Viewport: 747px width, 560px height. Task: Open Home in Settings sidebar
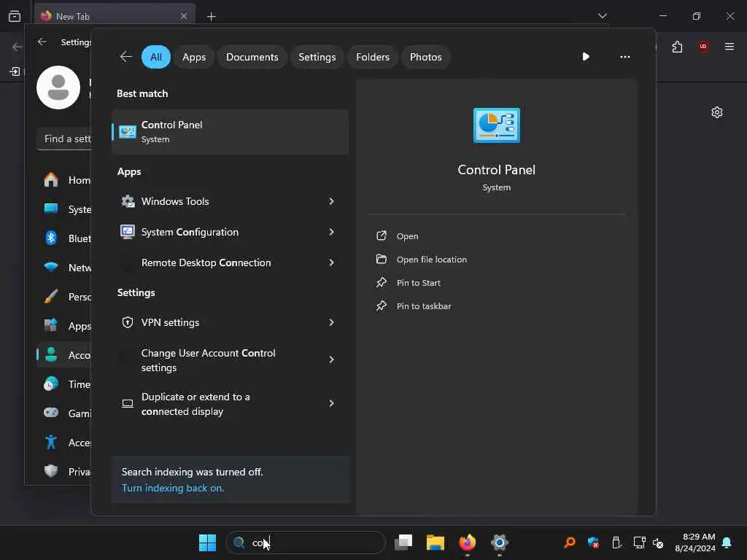pos(64,180)
